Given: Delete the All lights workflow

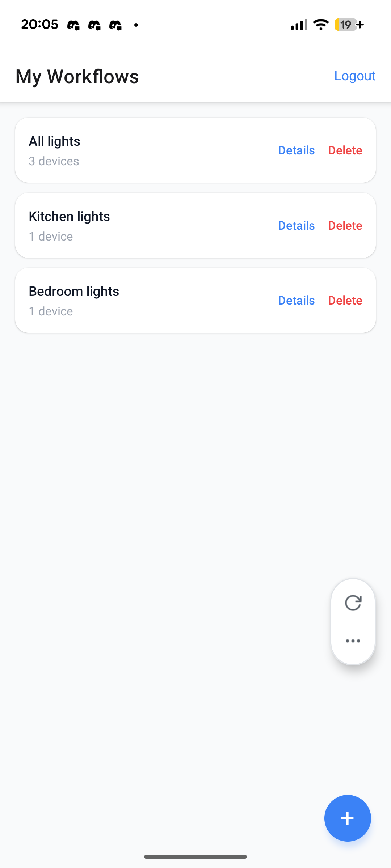Looking at the screenshot, I should (345, 150).
